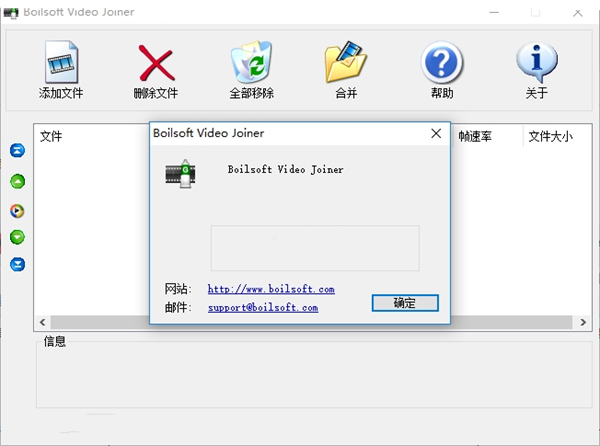Click the support@boilsoft.com email link
Screen dimensions: 600x446
pos(263,308)
